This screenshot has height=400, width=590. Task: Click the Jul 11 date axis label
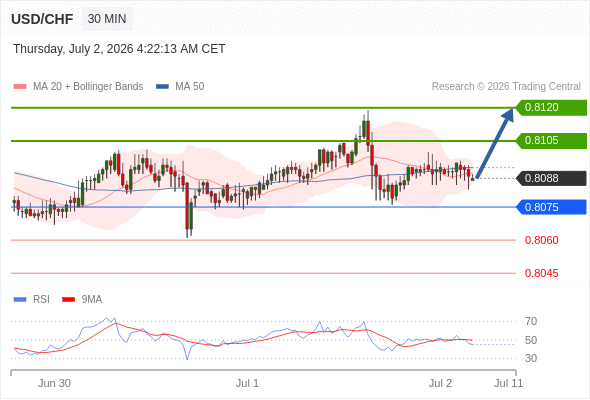508,383
